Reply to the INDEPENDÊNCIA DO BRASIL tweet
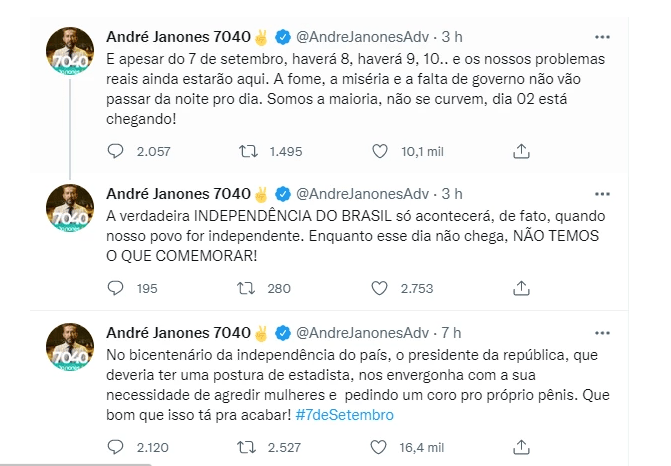 pyautogui.click(x=117, y=288)
